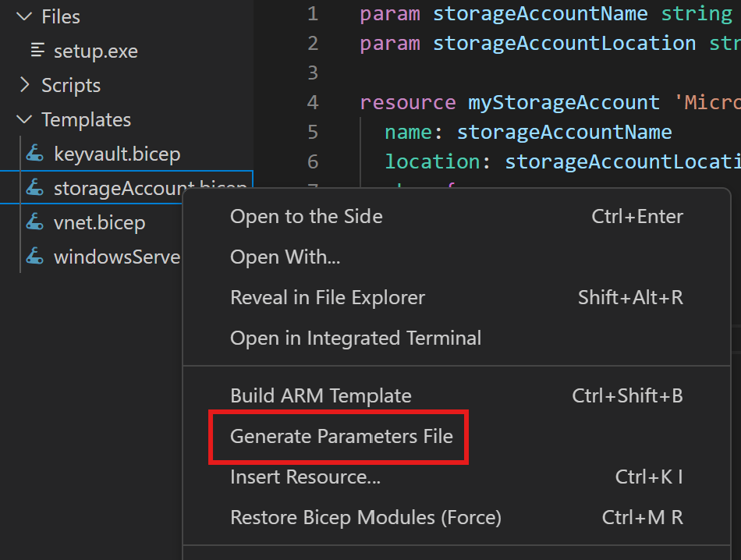Select Generate Parameters File menu option
Screen dimensions: 741x560
point(341,437)
